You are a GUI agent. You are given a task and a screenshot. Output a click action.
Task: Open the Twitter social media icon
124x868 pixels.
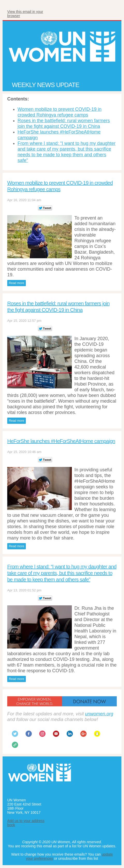(x=15, y=733)
